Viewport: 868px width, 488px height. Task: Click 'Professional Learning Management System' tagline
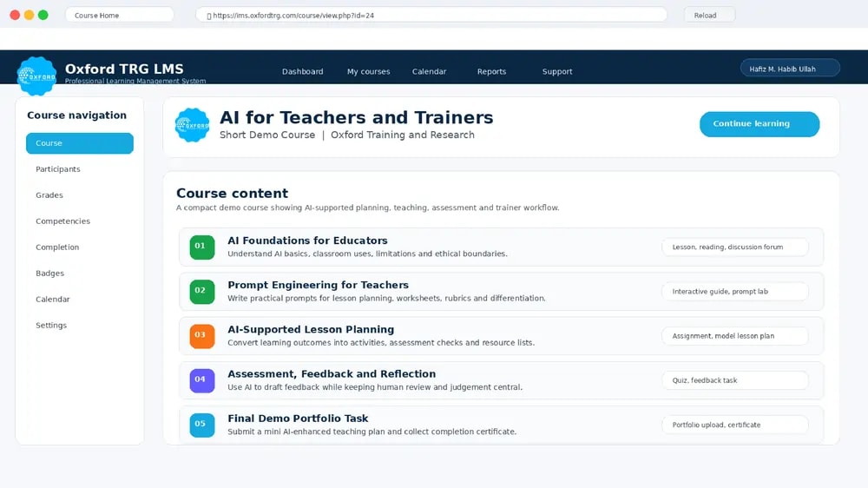tap(135, 81)
